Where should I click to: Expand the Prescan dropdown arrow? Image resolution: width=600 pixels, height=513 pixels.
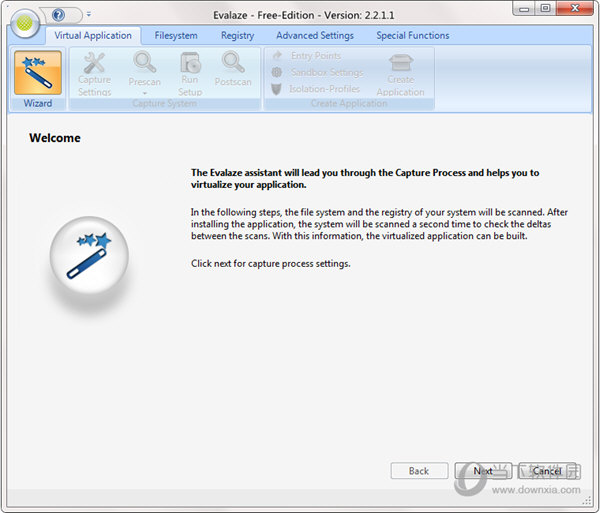tap(145, 93)
